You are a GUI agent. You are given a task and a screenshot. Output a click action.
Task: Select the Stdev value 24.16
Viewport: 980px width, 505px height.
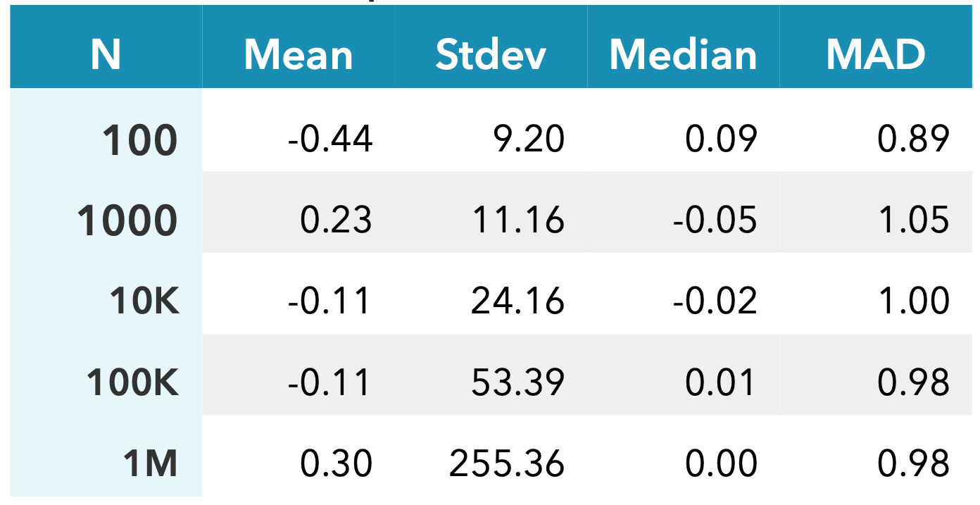(517, 302)
